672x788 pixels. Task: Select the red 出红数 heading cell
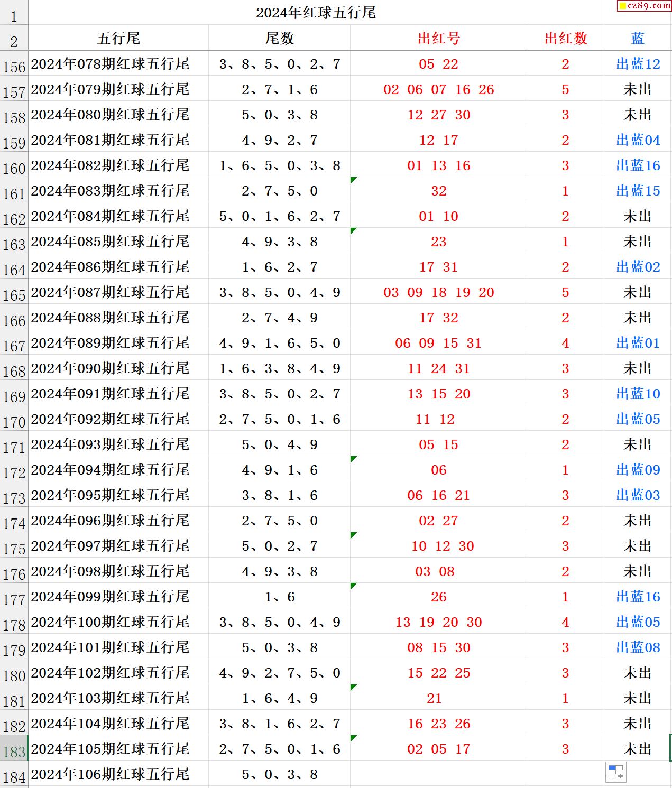point(565,38)
